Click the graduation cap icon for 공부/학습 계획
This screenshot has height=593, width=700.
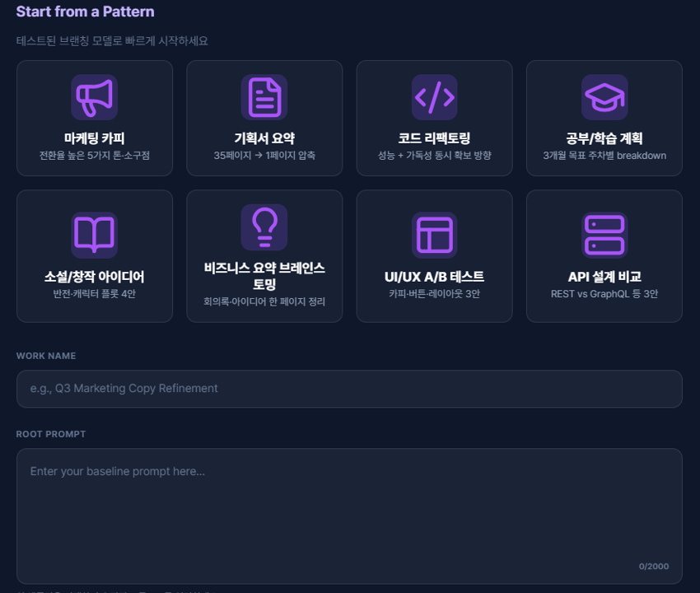[604, 97]
